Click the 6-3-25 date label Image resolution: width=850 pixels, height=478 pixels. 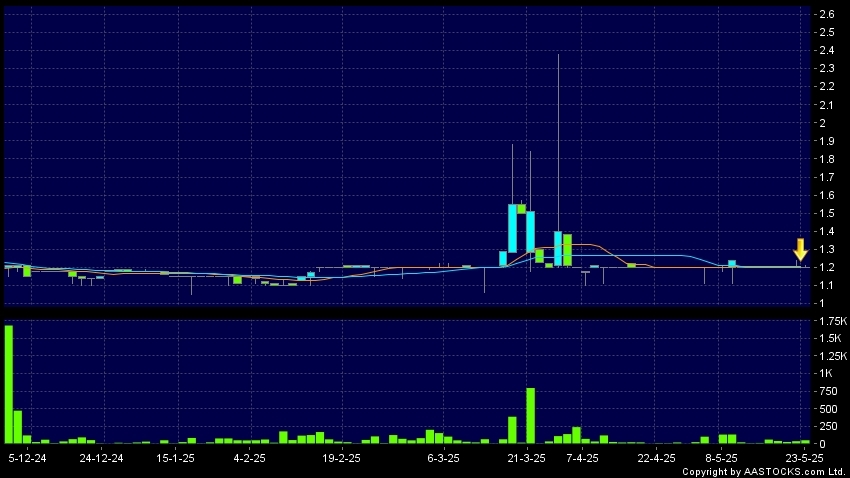point(443,458)
